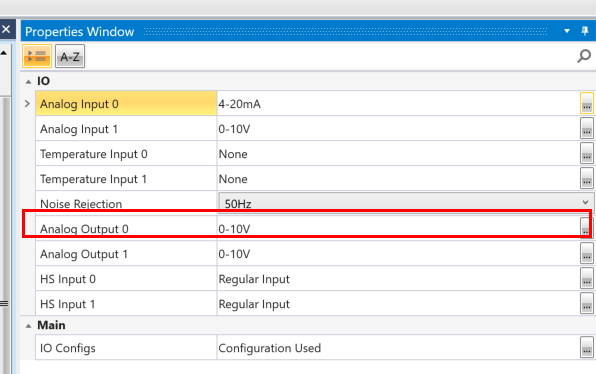Open ellipsis editor for Analog Output 1
596x374 pixels.
point(587,253)
